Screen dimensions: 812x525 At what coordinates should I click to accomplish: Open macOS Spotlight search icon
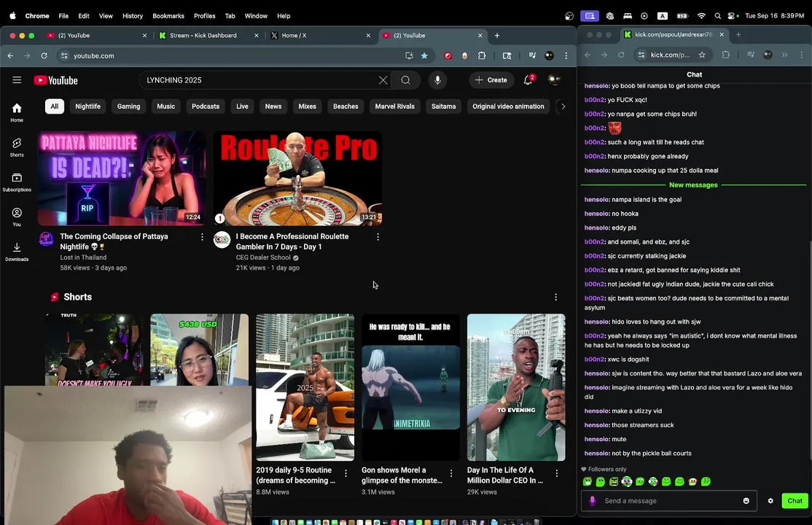pyautogui.click(x=717, y=16)
